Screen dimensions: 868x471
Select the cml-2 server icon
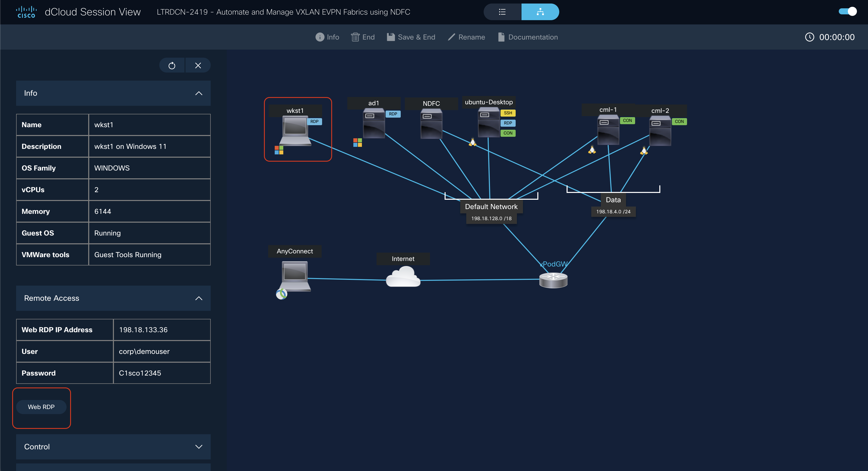[660, 131]
